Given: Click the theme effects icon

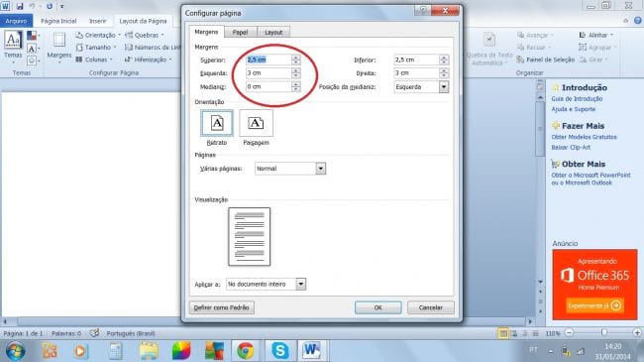Looking at the screenshot, I should 32,60.
